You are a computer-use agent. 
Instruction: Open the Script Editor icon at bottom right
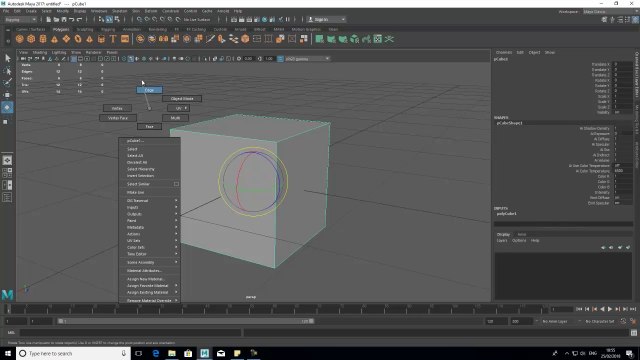click(x=633, y=333)
